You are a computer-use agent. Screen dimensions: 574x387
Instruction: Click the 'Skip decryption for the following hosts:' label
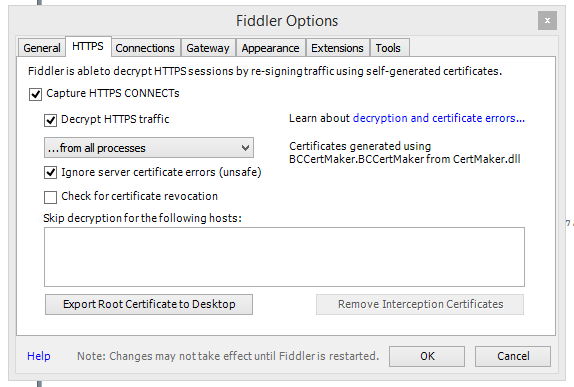[x=142, y=218]
